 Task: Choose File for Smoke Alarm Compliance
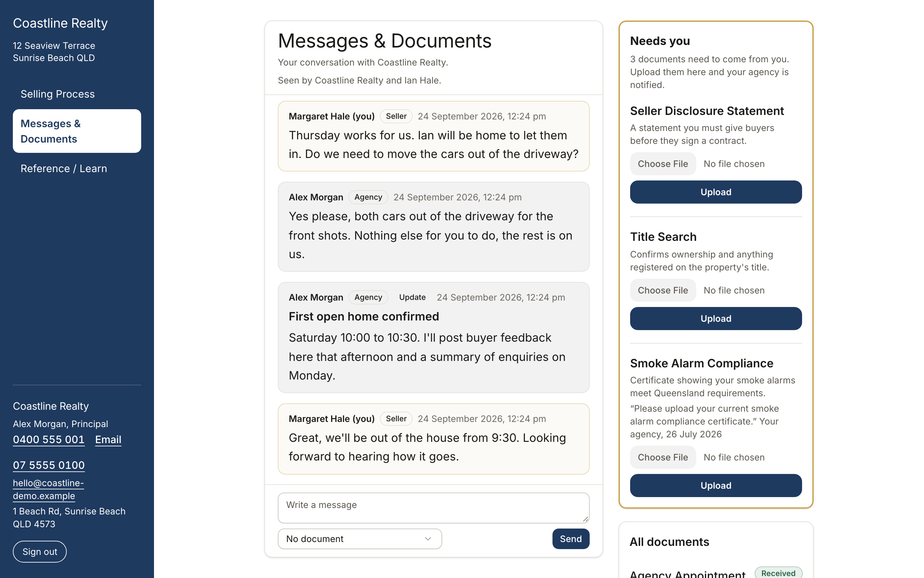[663, 457]
